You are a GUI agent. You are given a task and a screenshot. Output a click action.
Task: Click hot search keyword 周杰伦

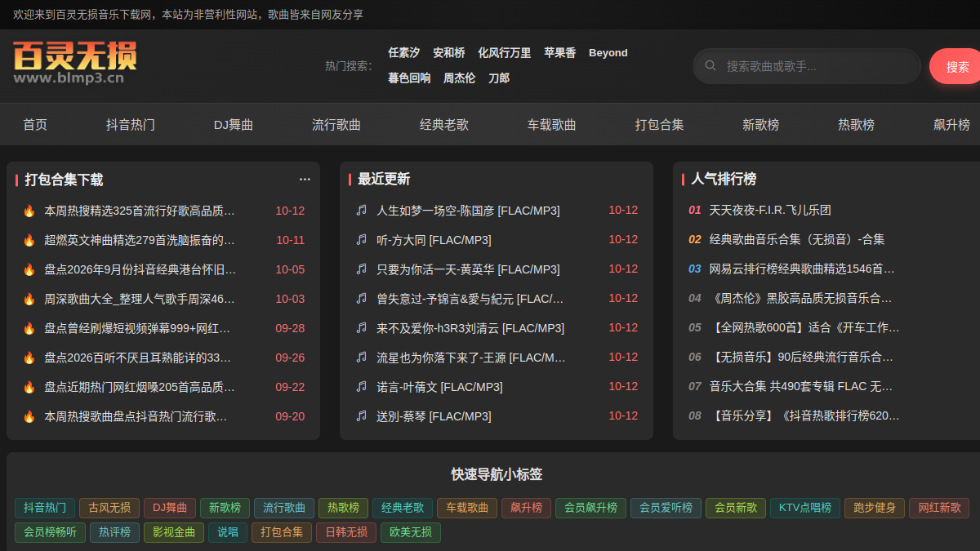click(460, 78)
